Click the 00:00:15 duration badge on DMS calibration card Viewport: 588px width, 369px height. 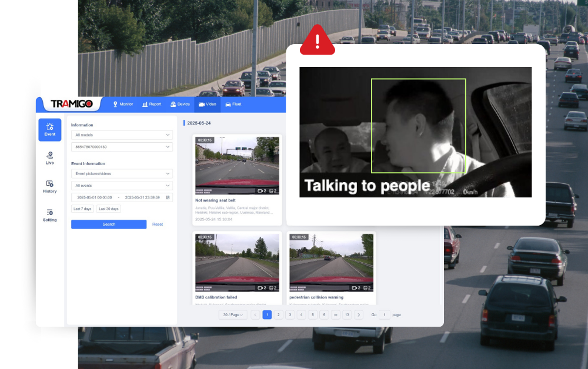205,237
